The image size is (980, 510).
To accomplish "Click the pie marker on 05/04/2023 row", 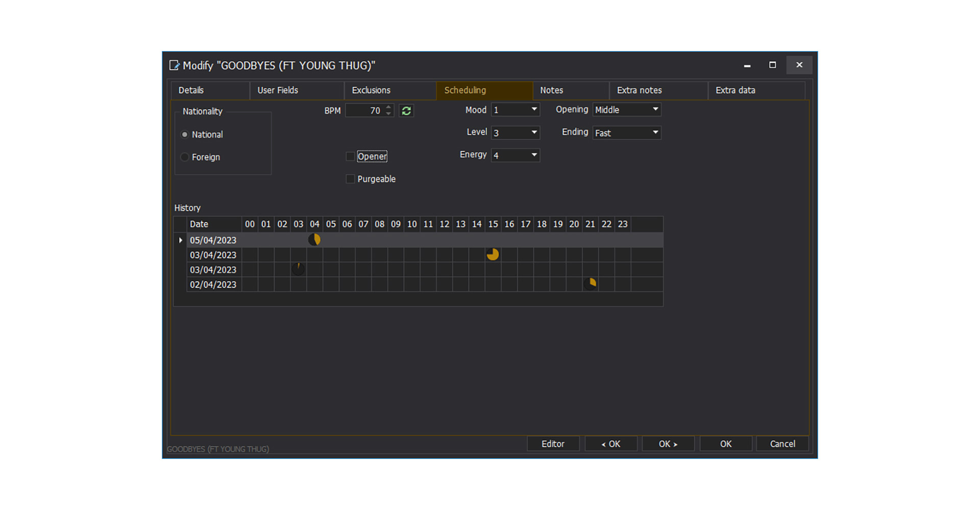I will pyautogui.click(x=314, y=240).
